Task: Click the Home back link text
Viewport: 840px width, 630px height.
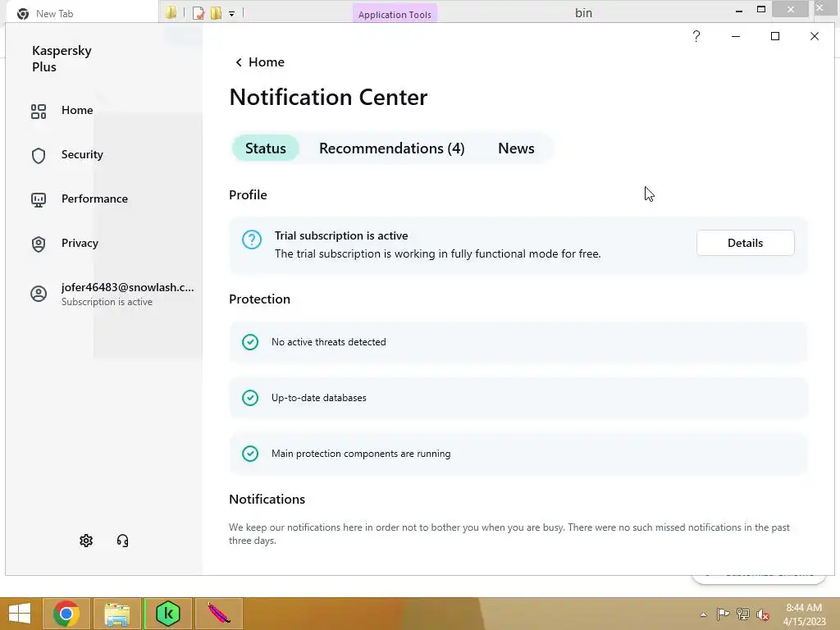Action: (267, 62)
